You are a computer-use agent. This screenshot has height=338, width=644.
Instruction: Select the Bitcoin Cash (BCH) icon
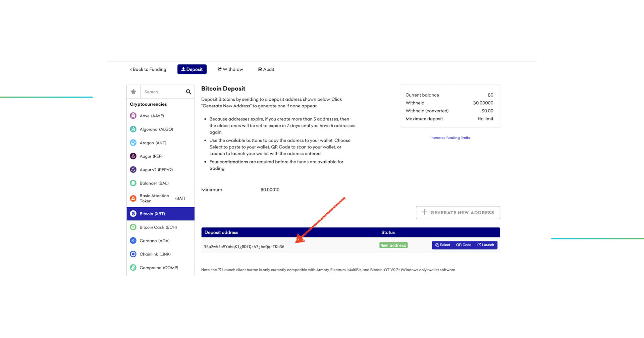point(133,227)
